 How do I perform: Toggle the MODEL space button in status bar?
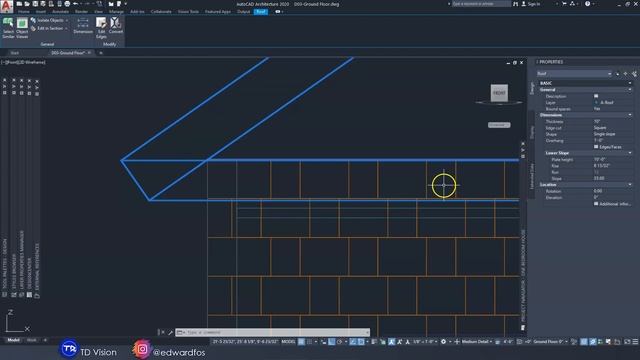[289, 342]
